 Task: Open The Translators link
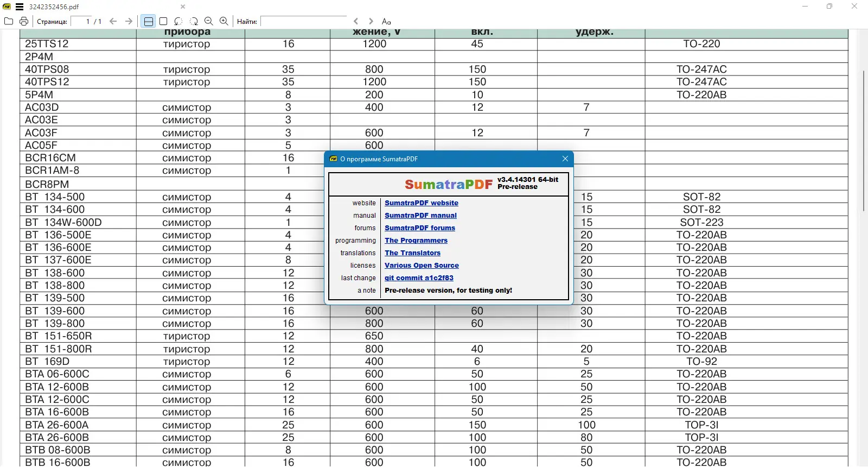coord(412,253)
